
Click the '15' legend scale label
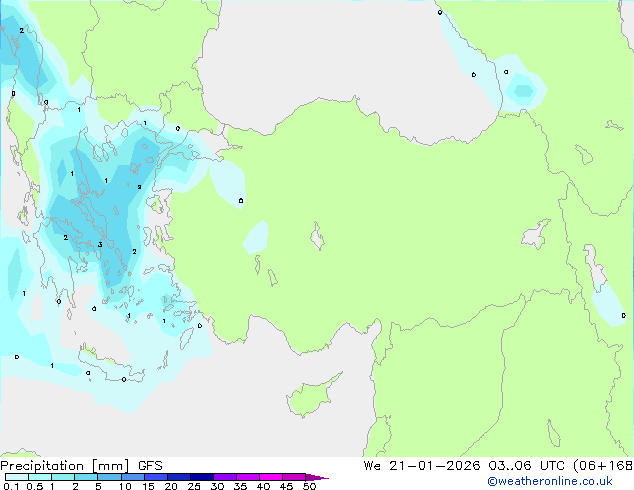click(148, 486)
